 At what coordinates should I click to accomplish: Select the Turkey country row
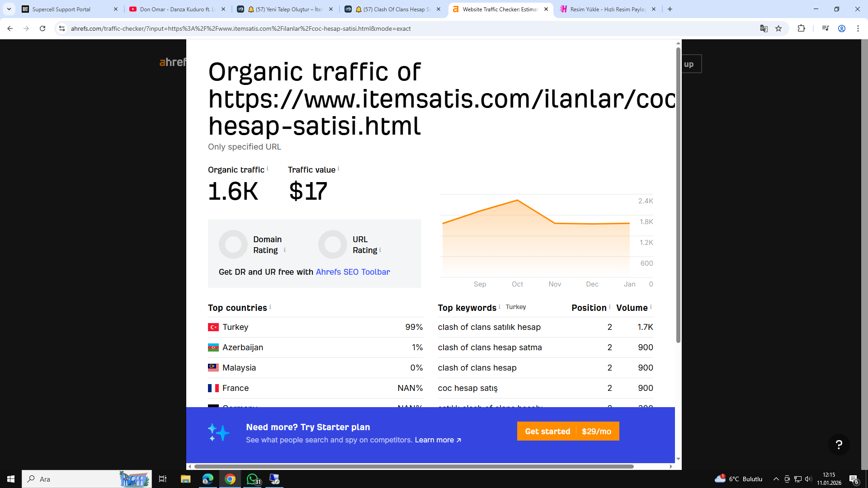click(x=316, y=327)
